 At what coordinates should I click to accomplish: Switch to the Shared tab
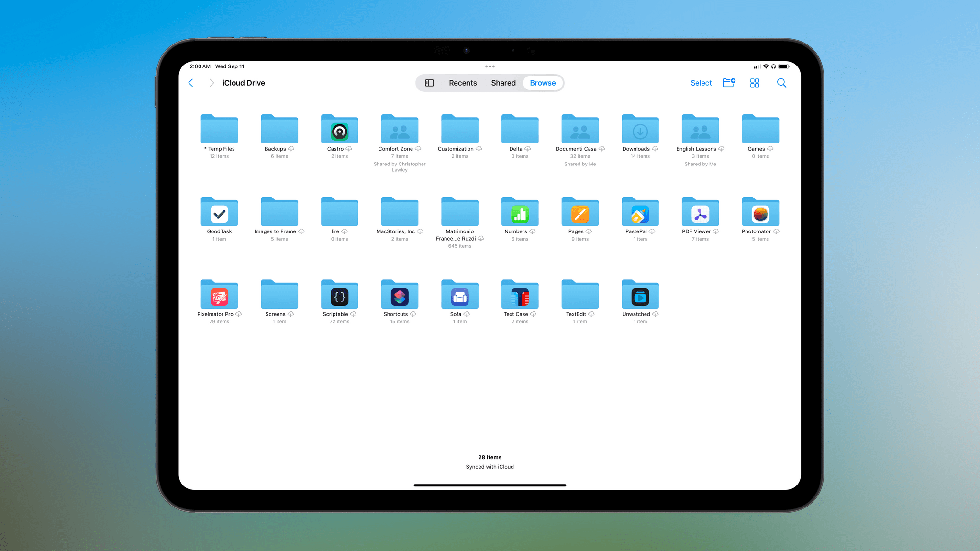click(x=503, y=83)
